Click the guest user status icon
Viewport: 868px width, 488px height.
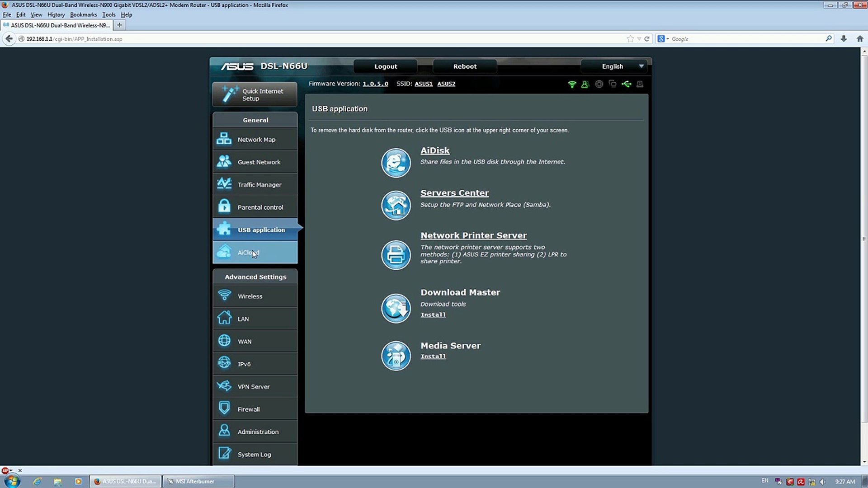pos(585,84)
